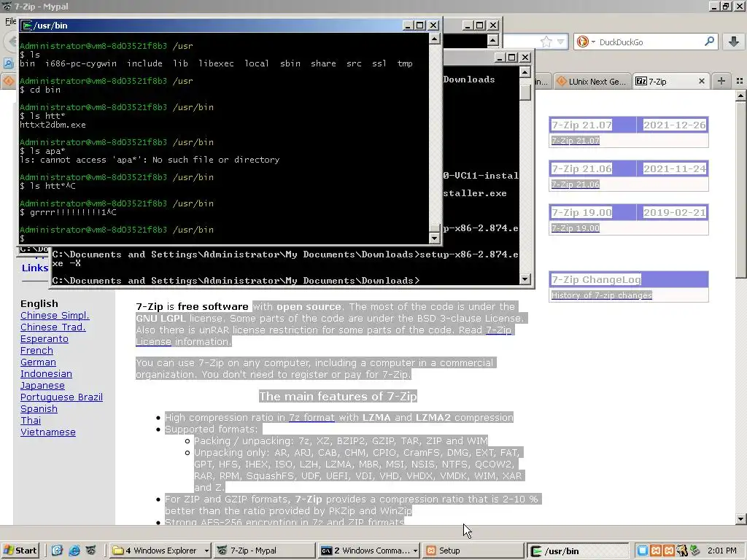Open the Esperanto language link
747x560 pixels.
coord(44,338)
